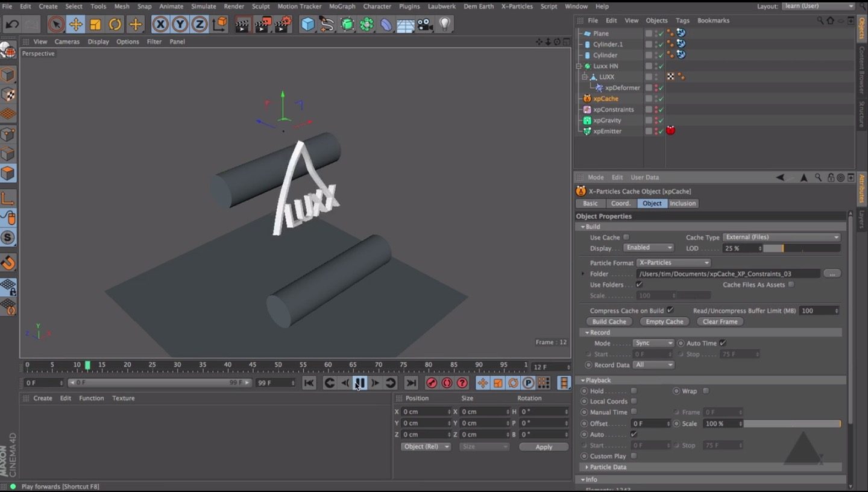Image resolution: width=868 pixels, height=492 pixels.
Task: Add a Light object
Action: pos(445,25)
